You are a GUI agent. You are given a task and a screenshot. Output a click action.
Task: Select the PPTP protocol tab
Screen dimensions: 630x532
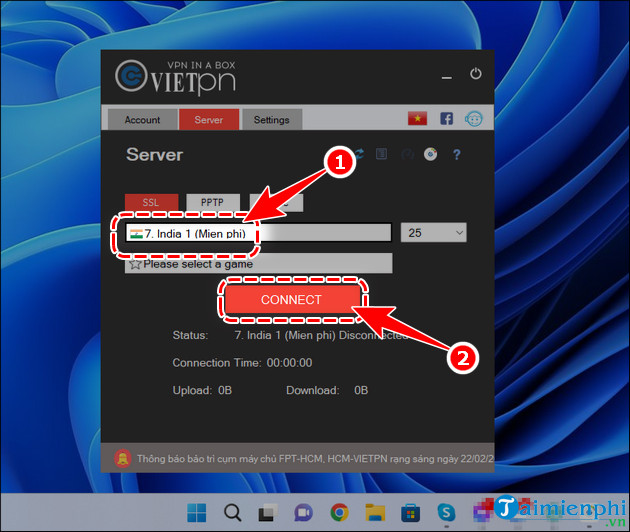pos(213,202)
